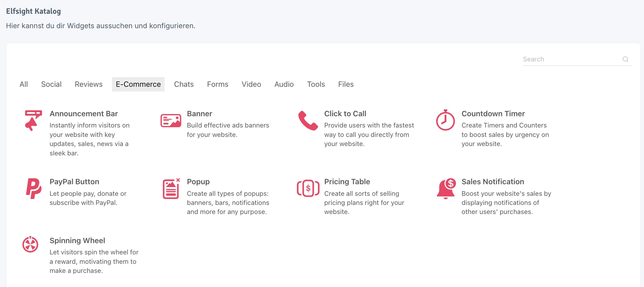Switch to the All category tab
The height and width of the screenshot is (287, 644).
coord(24,84)
